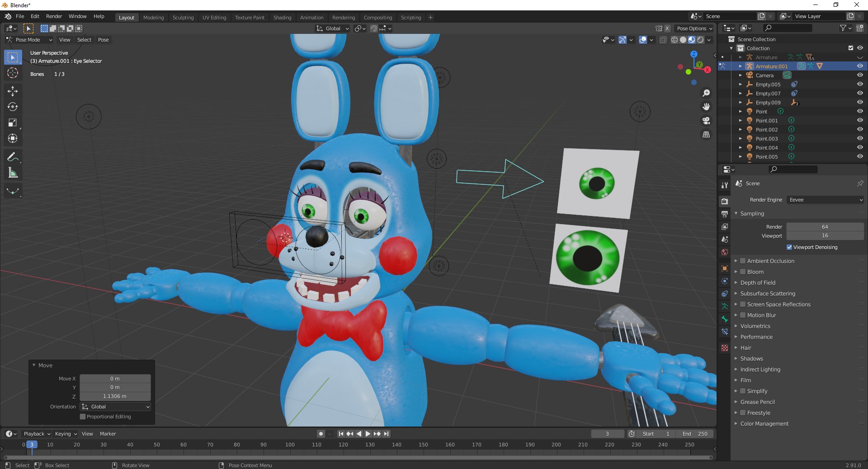
Task: Click the viewport zoom magnifier icon
Action: (x=706, y=93)
